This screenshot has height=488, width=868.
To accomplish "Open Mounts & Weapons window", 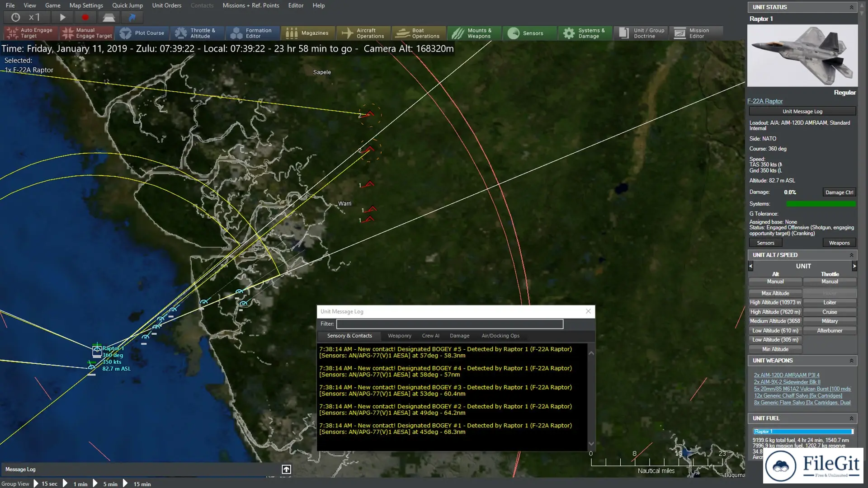I will pos(475,33).
